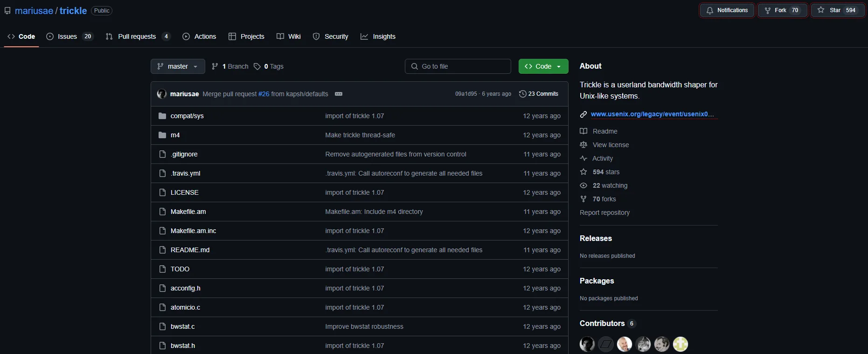Open the 'Make trickle thread-safe' commit message

click(x=360, y=135)
